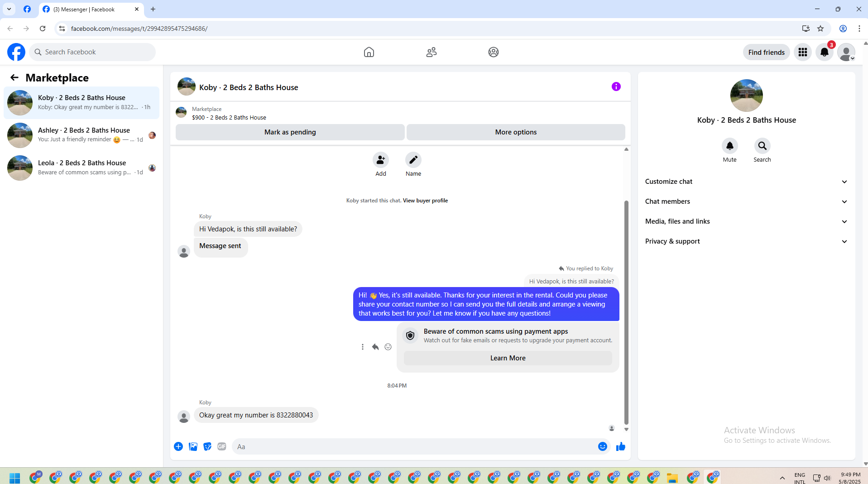Send a thumbs-up like
This screenshot has height=484, width=868.
[621, 446]
